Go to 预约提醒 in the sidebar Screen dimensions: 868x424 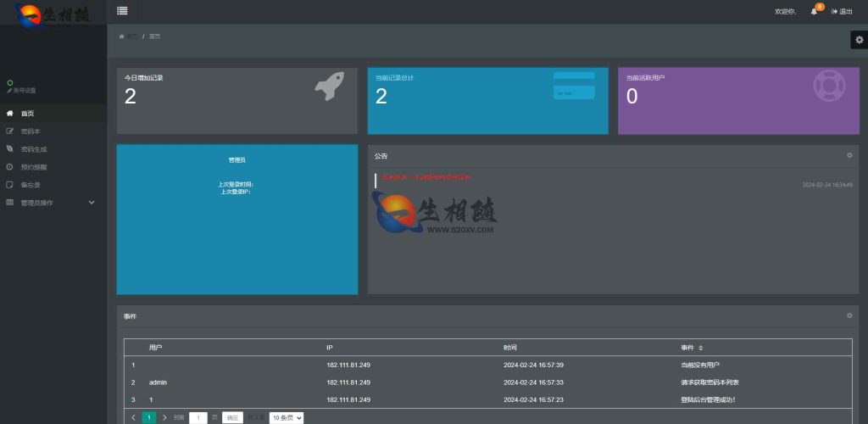tap(33, 167)
